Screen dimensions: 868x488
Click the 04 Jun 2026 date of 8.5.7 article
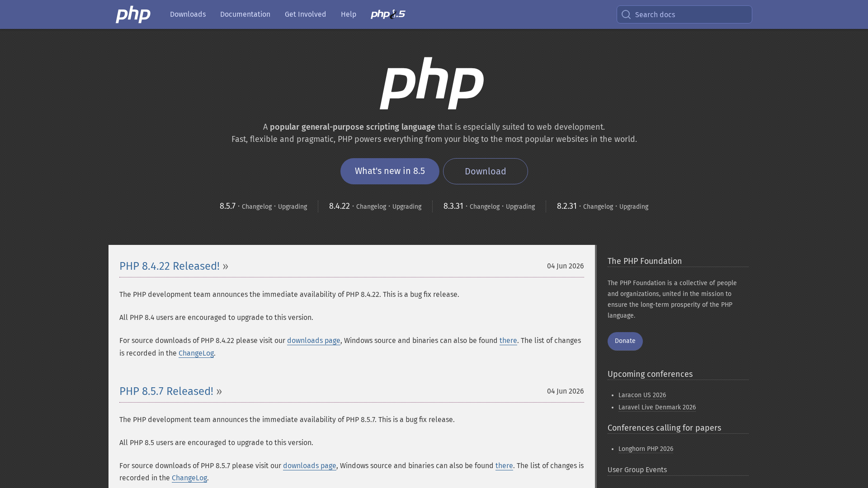coord(565,391)
